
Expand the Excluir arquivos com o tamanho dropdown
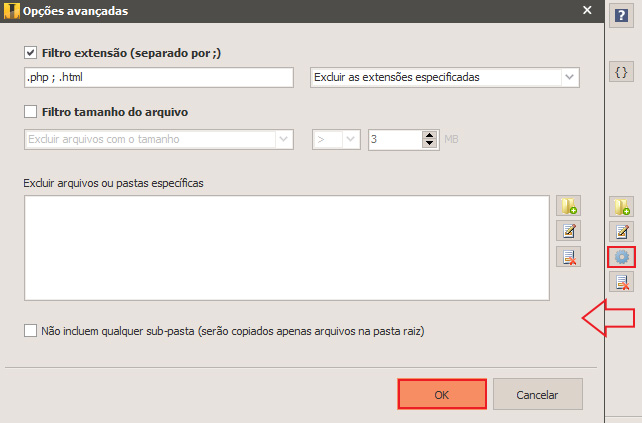tap(159, 139)
